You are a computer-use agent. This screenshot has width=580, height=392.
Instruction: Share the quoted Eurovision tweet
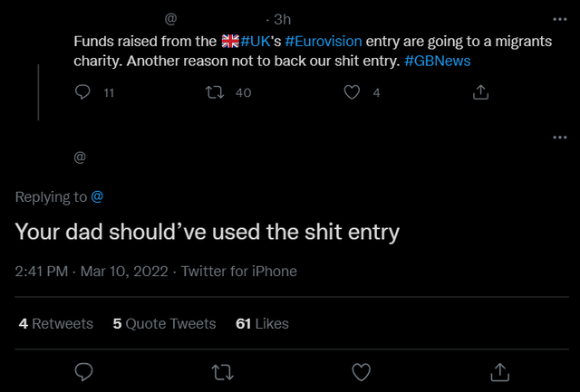pyautogui.click(x=481, y=92)
